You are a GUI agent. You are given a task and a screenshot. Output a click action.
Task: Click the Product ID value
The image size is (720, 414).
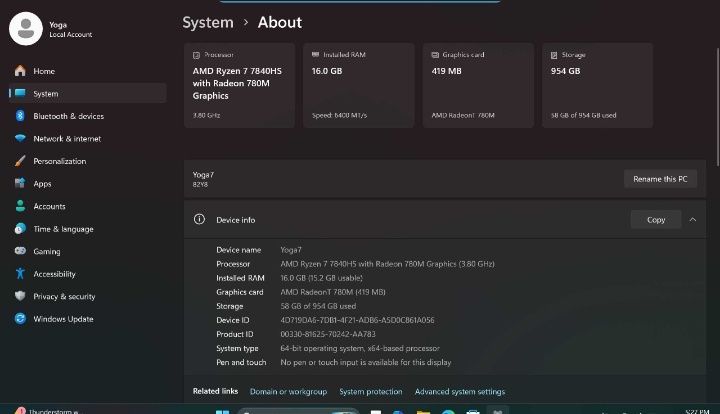pos(328,334)
